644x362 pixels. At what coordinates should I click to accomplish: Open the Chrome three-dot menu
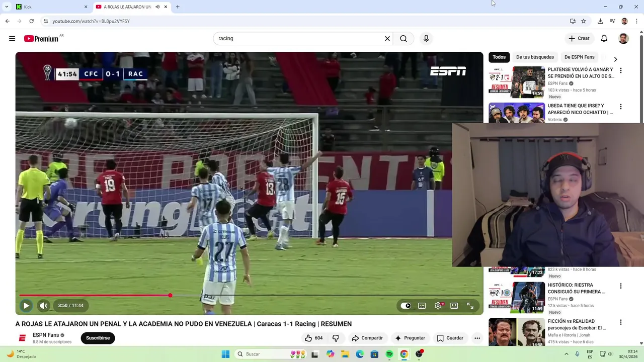click(x=636, y=21)
